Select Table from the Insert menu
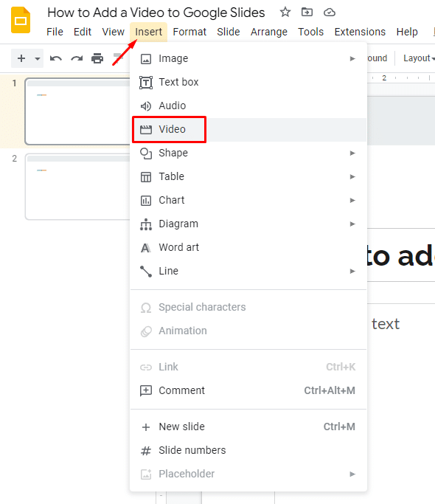This screenshot has height=504, width=435. tap(248, 177)
